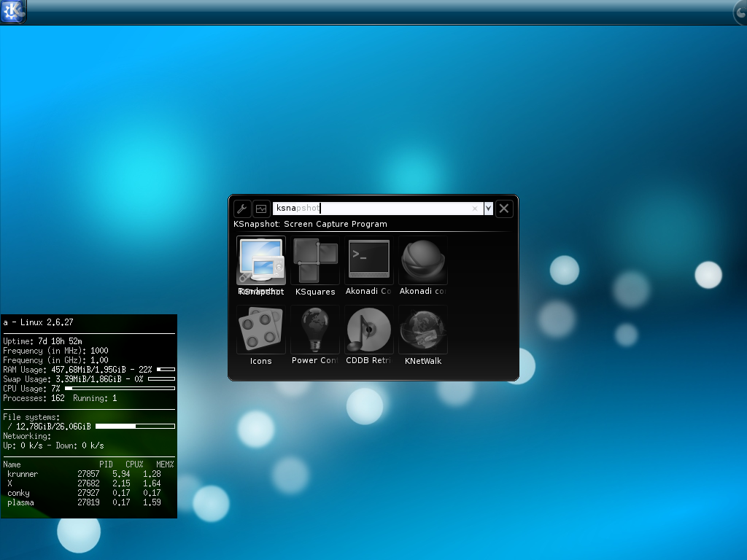
Task: Click the plasma process row in conky
Action: [x=85, y=502]
